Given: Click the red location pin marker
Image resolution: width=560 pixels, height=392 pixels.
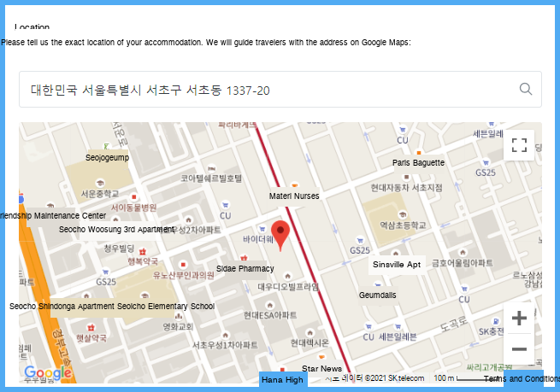Looking at the screenshot, I should 280,236.
